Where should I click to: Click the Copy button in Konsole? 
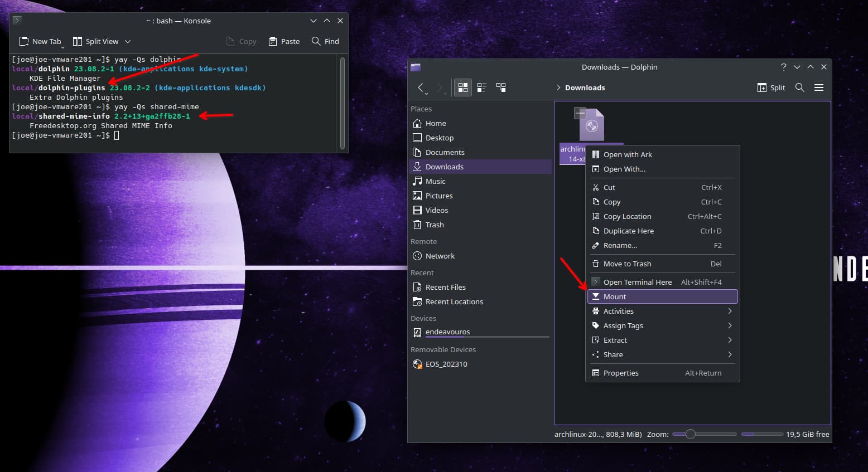pyautogui.click(x=241, y=41)
